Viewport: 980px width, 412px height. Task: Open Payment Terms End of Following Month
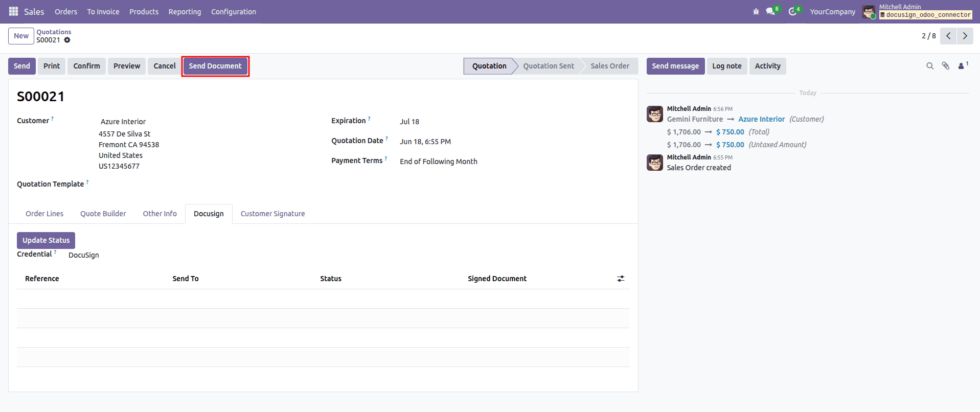pyautogui.click(x=439, y=162)
